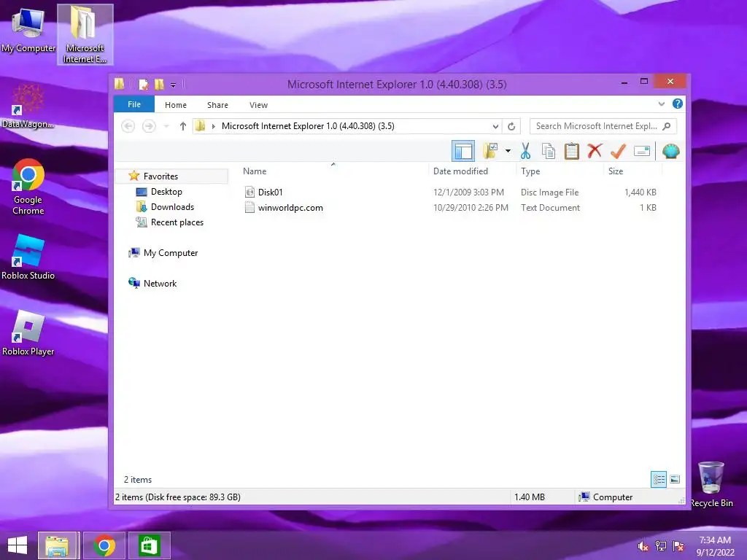
Task: Click the search magnifier icon
Action: (667, 126)
